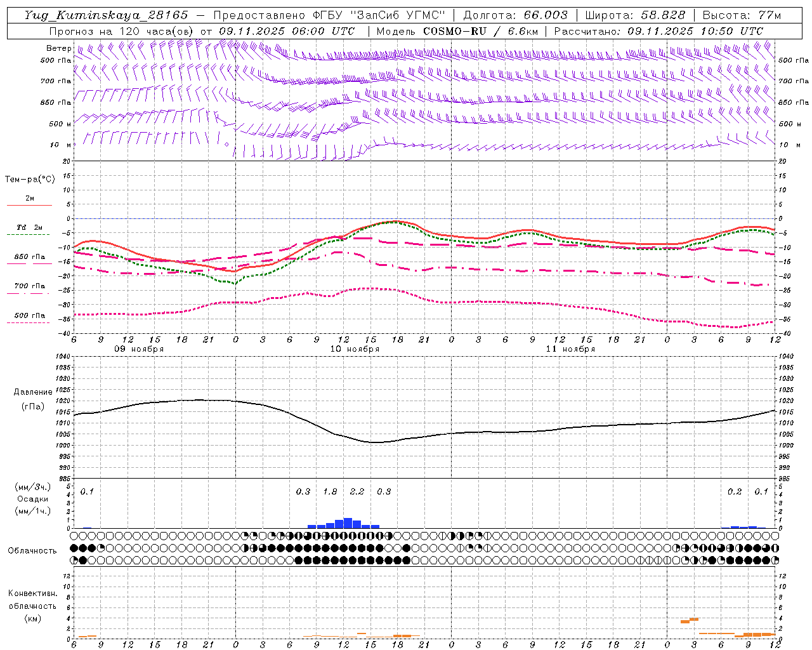Click the 10 м wind level label at left
Image resolution: width=812 pixels, height=650 pixels.
[x=60, y=145]
